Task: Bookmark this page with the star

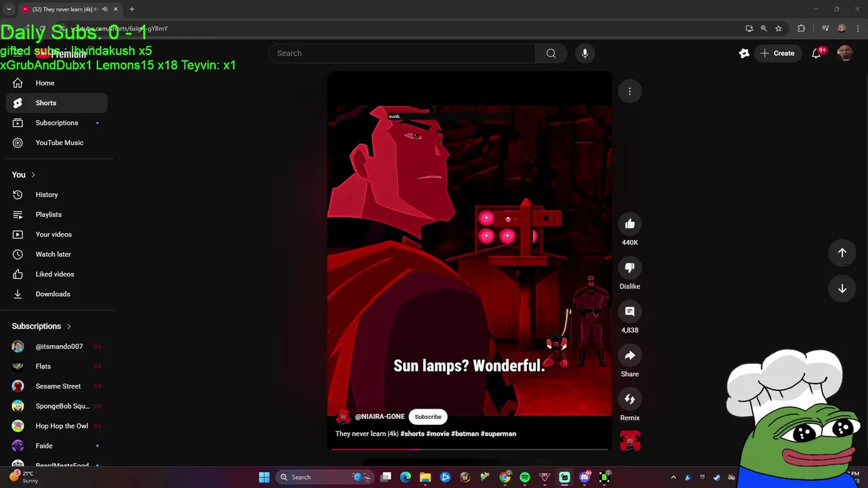Action: coord(778,28)
